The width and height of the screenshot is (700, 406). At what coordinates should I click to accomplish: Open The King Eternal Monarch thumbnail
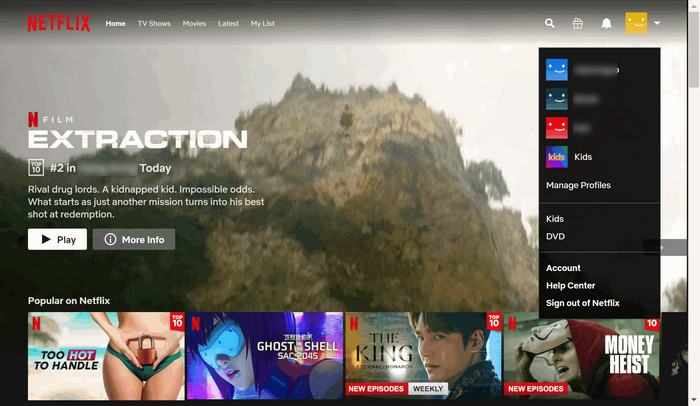coord(423,356)
